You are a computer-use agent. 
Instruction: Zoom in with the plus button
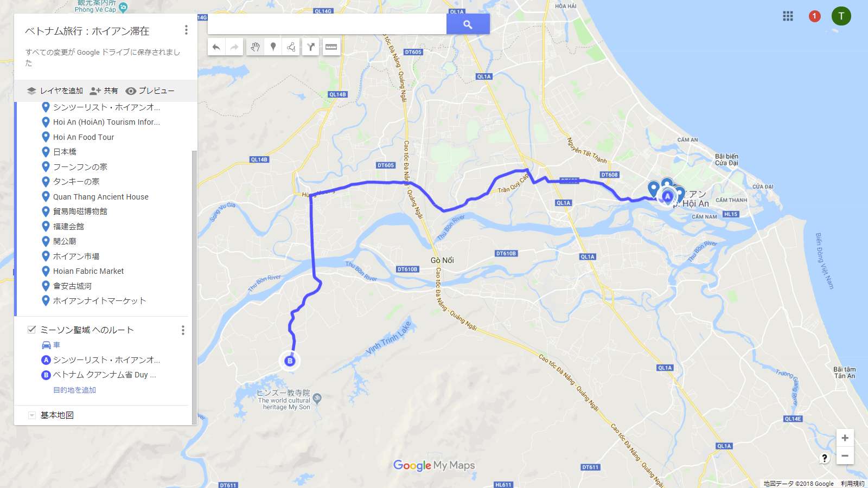(845, 438)
